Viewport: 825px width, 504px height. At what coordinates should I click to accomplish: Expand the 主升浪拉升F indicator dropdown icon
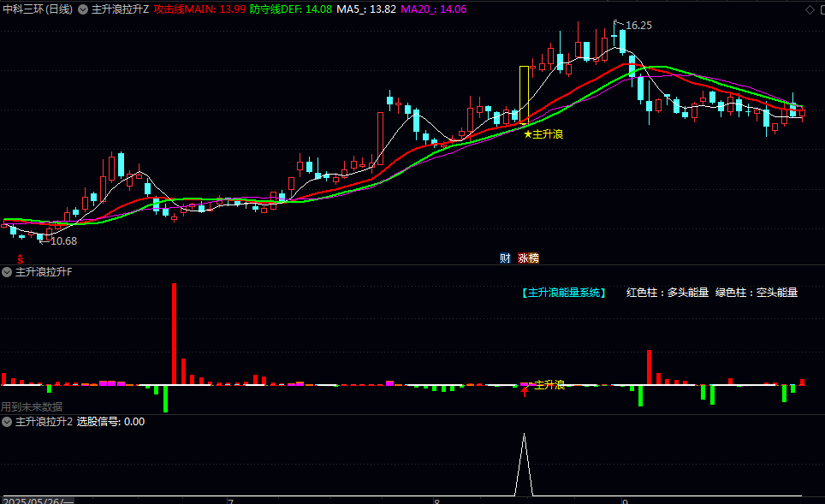click(x=7, y=272)
